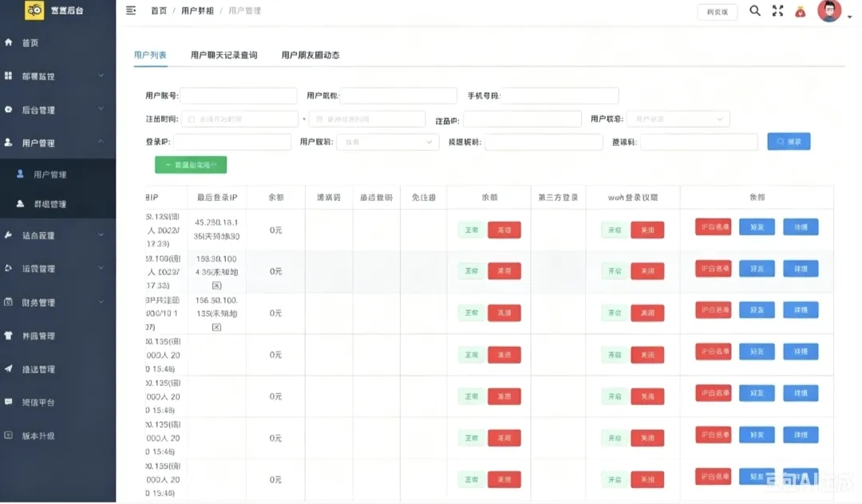
Task: Expand the 运营管理 chevron
Action: [x=101, y=268]
